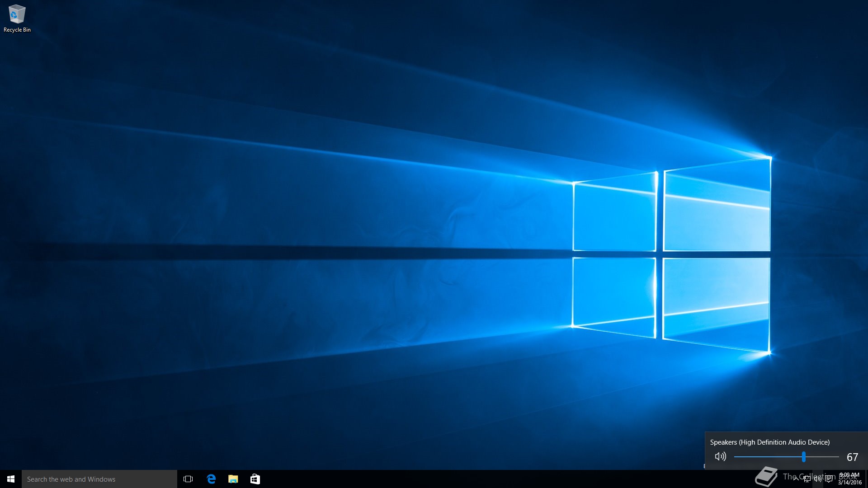The width and height of the screenshot is (868, 488).
Task: Click the Speakers High Definition Audio Device title
Action: tap(769, 442)
